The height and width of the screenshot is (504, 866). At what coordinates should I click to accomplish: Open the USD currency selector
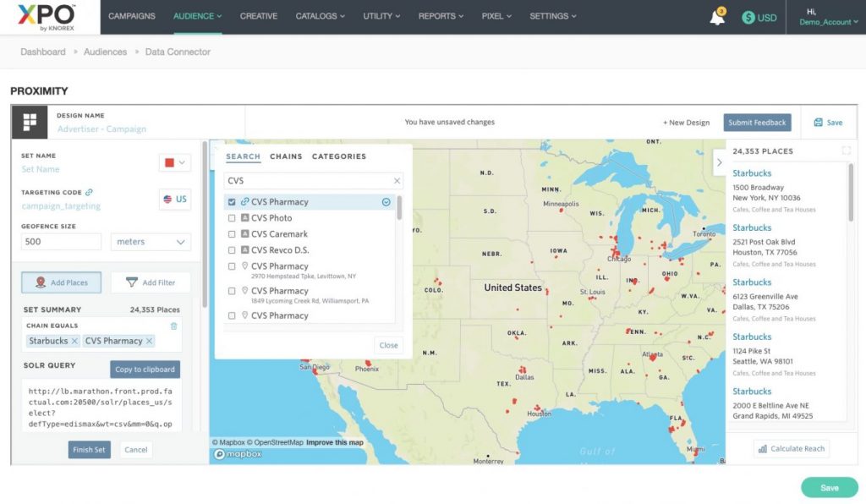tap(759, 18)
